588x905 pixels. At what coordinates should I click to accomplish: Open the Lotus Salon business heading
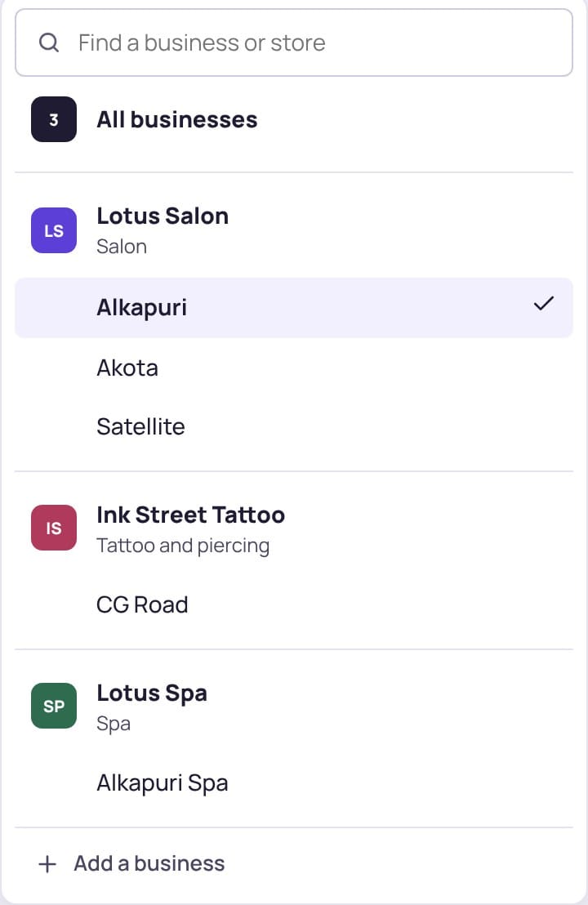(163, 216)
